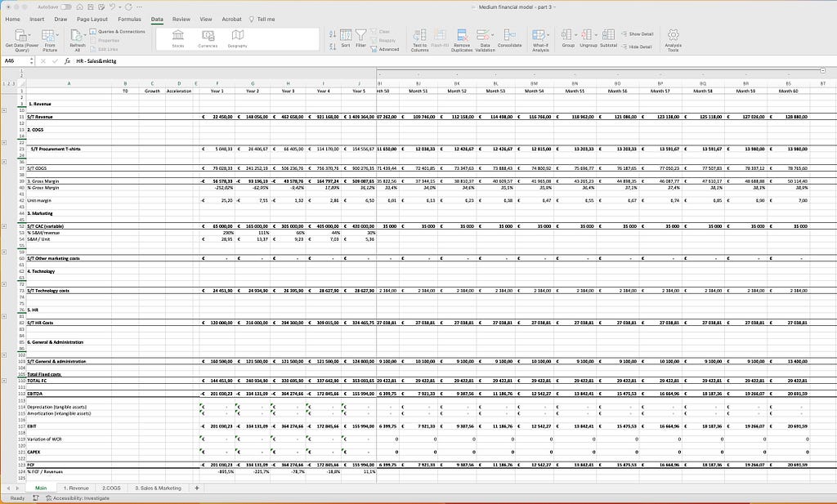
Task: Open the Page Layout ribbon tab
Action: click(92, 20)
